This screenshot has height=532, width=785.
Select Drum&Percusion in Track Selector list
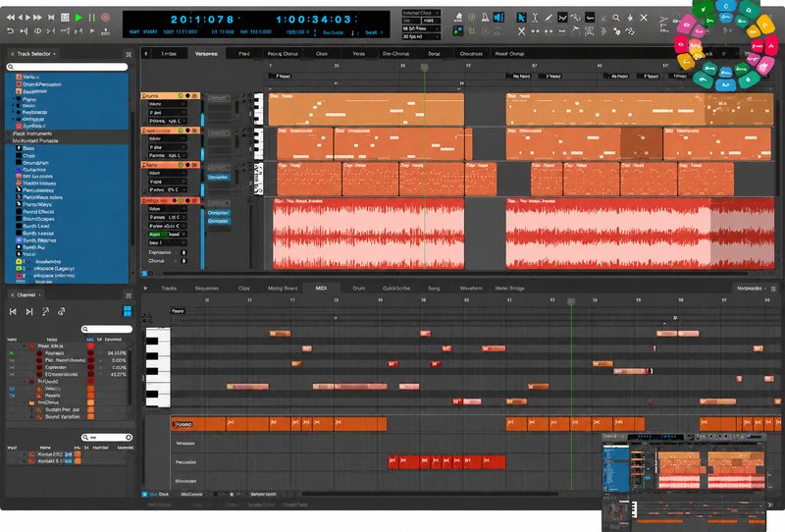[42, 84]
